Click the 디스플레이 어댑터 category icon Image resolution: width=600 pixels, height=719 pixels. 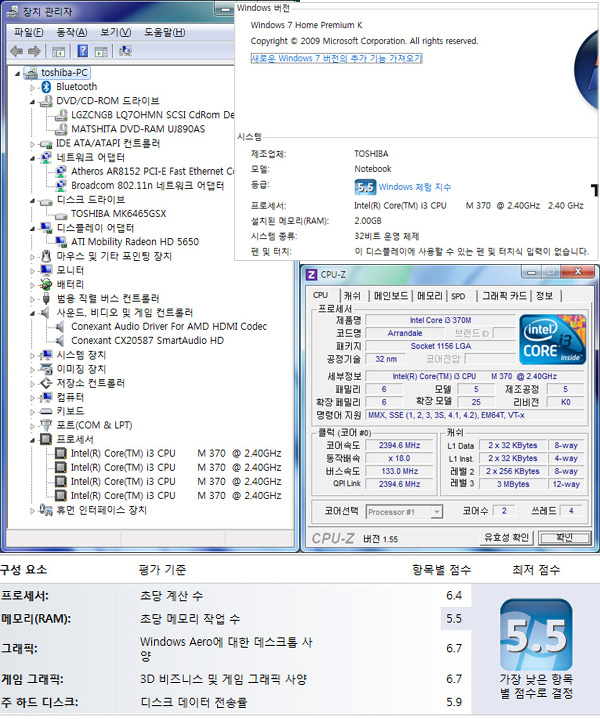46,228
